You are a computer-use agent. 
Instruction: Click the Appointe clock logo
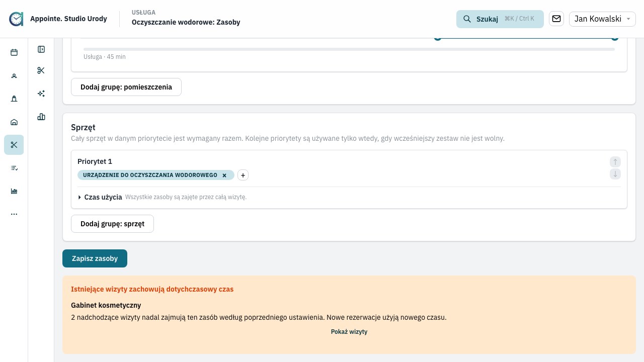click(16, 19)
